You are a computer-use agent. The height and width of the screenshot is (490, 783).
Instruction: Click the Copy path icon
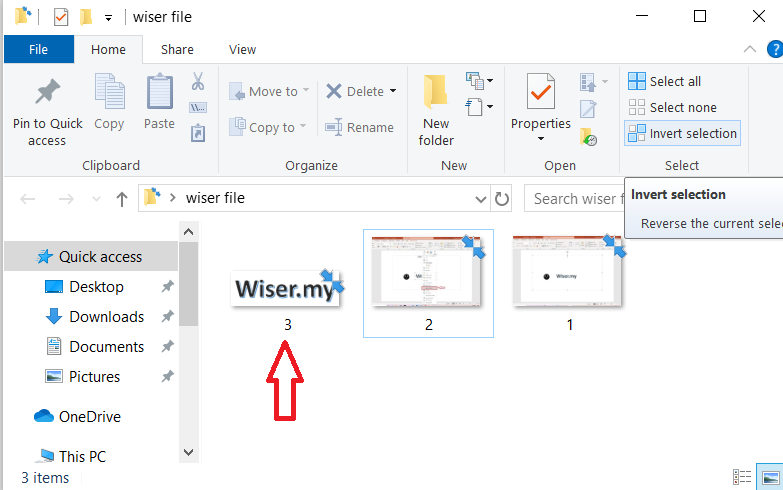198,107
